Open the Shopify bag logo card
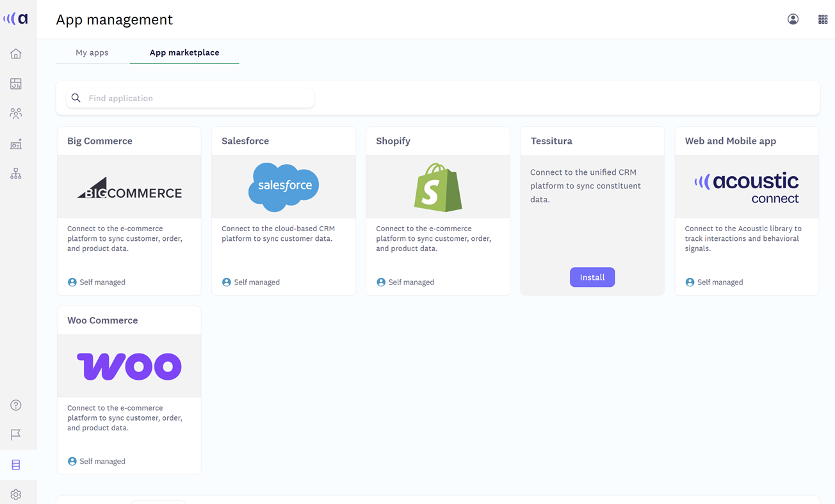The height and width of the screenshot is (504, 835). 438,187
